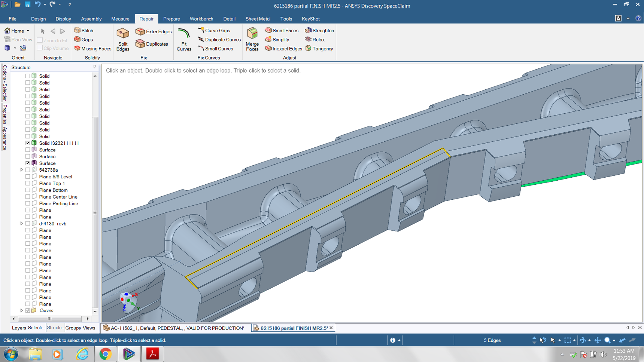Open the Home view dropdown arrow

[x=28, y=31]
